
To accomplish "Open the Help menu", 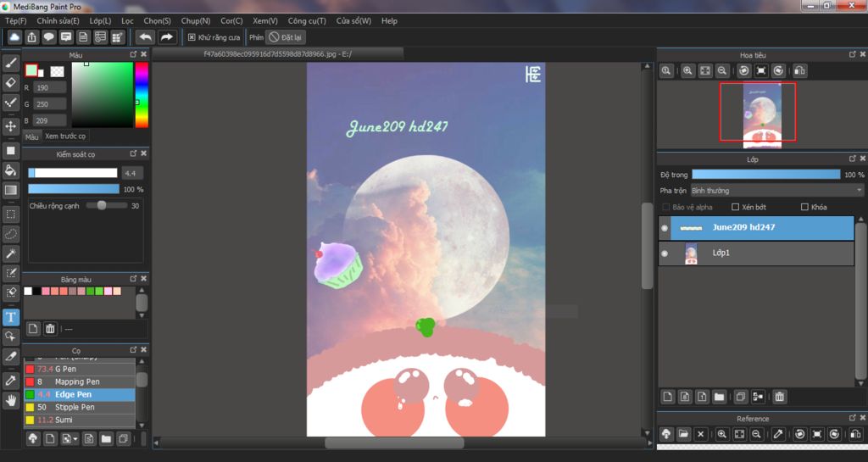I will (x=389, y=20).
